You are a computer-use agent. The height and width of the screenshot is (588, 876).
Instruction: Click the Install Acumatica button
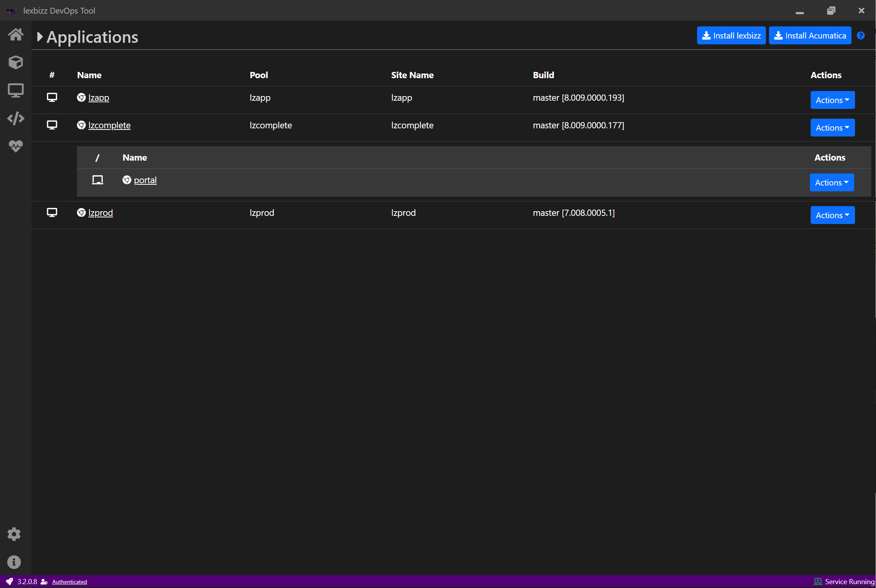(810, 36)
